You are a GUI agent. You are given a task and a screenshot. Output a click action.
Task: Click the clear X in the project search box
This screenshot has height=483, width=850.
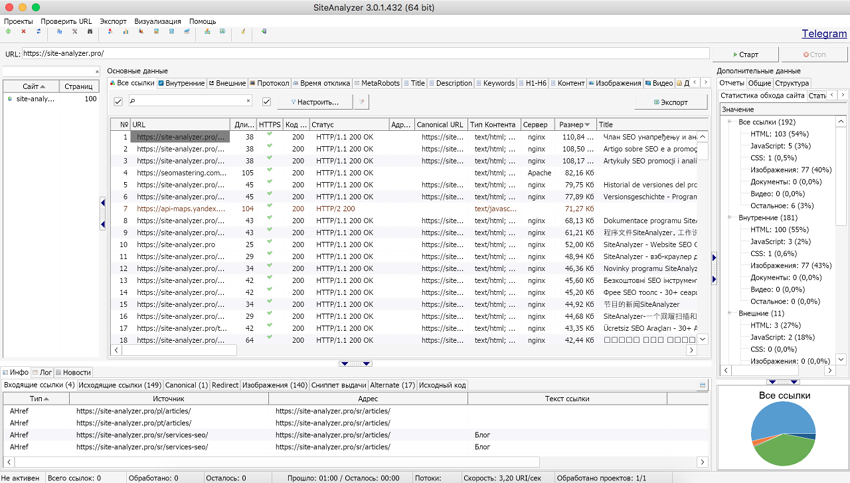point(97,72)
